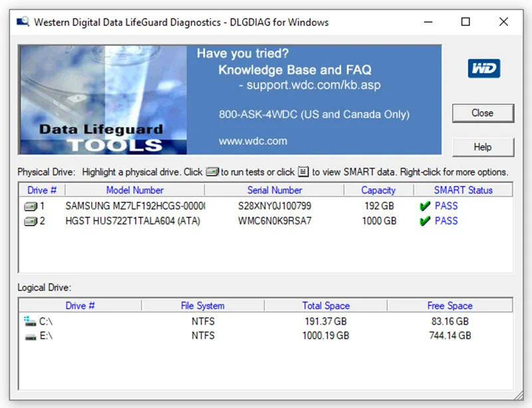Click the green check beside Samsung PASS

click(425, 206)
